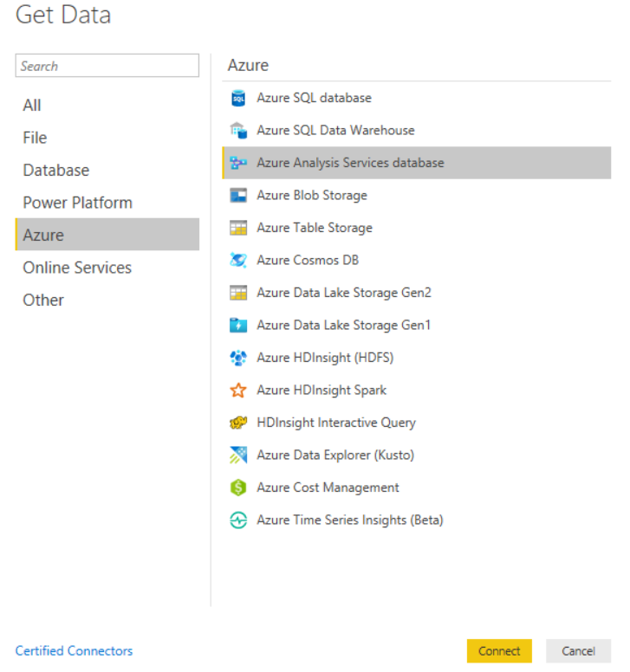Select 'Azure Time Series Insights (Beta)' text
630x672 pixels.
point(350,520)
